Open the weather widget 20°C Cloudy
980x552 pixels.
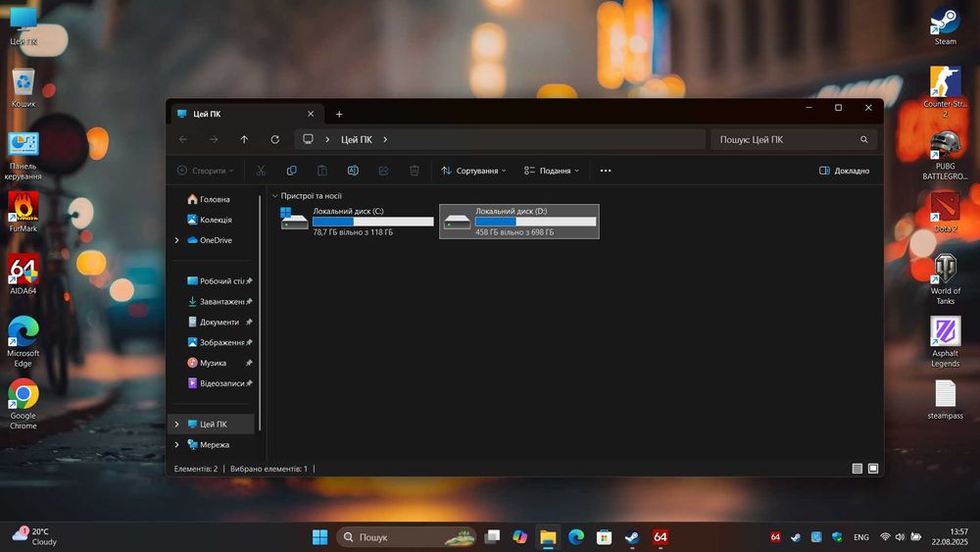[x=35, y=536]
